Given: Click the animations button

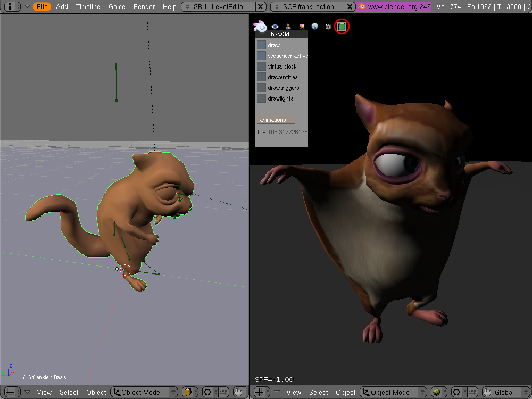Looking at the screenshot, I should pos(276,120).
